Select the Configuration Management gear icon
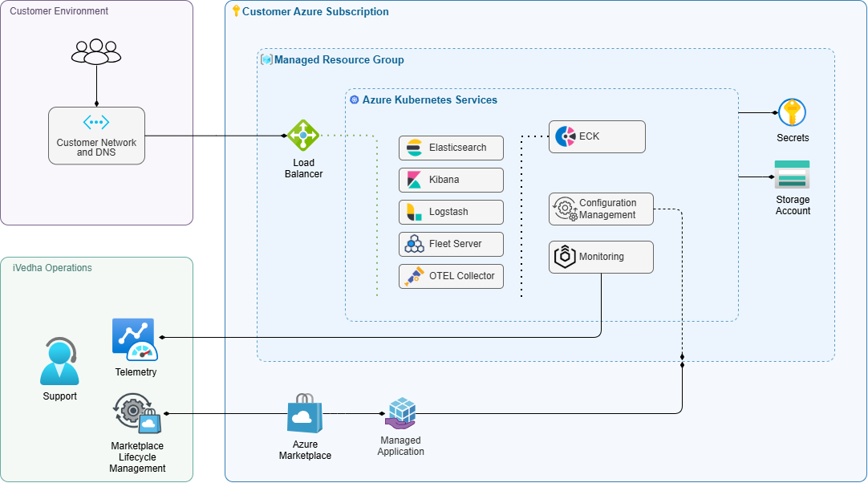868x483 pixels. [566, 209]
